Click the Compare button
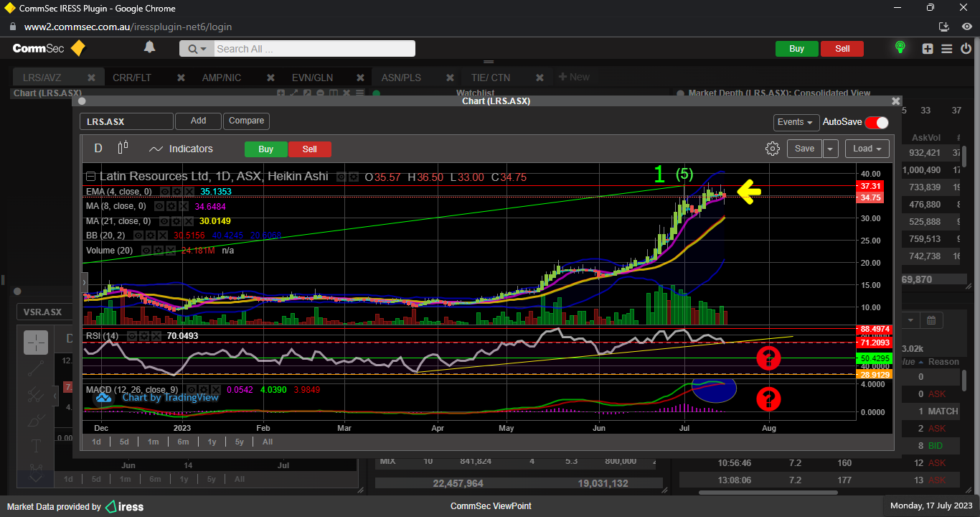Image resolution: width=980 pixels, height=517 pixels. pyautogui.click(x=247, y=121)
